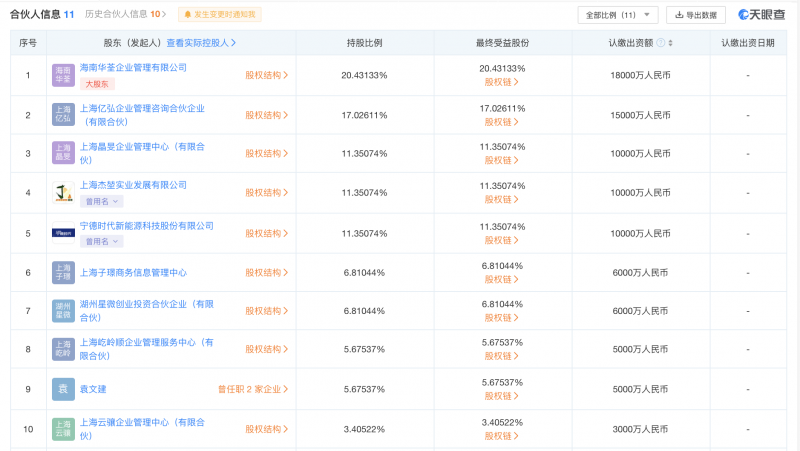Click the 序号 column header
This screenshot has height=451, width=800.
click(x=28, y=43)
